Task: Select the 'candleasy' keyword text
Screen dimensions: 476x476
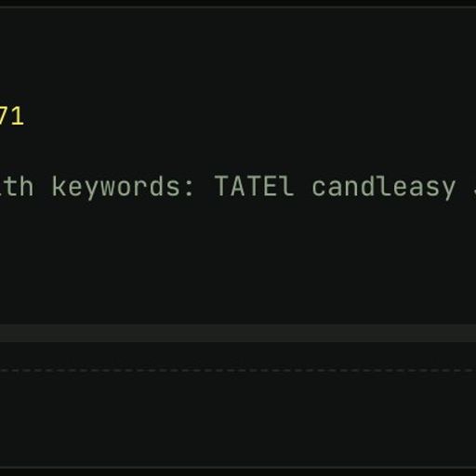Action: (384, 188)
